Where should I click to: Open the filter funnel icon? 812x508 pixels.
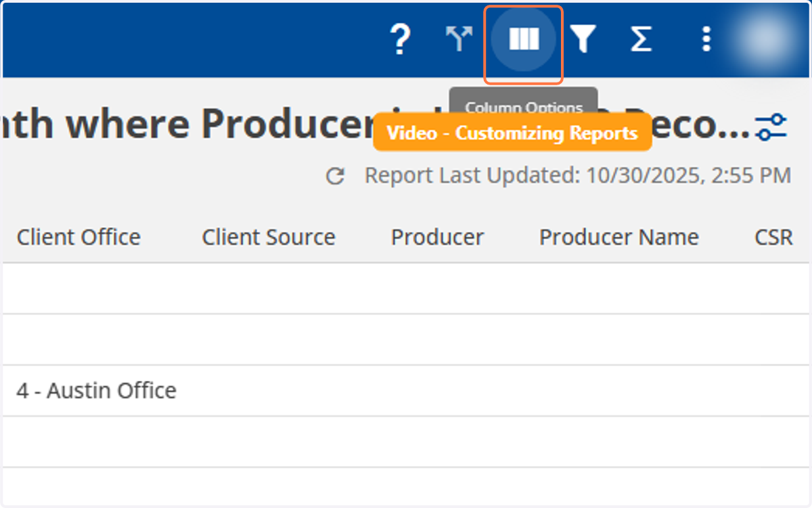tap(583, 39)
